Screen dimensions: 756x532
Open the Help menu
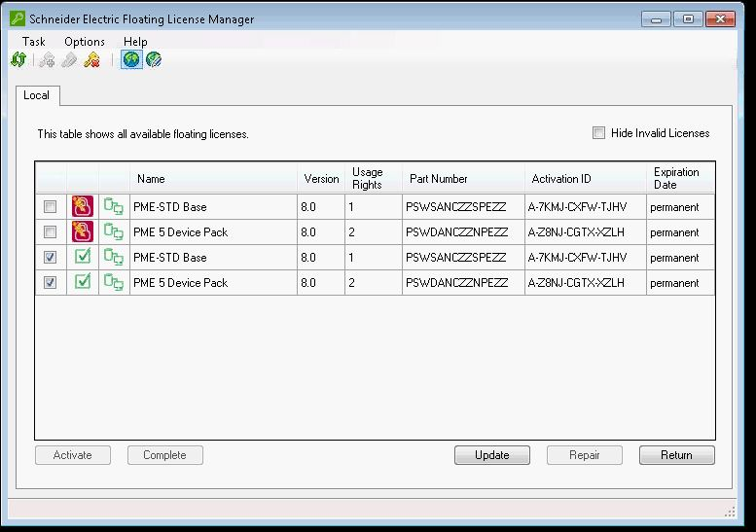[135, 42]
